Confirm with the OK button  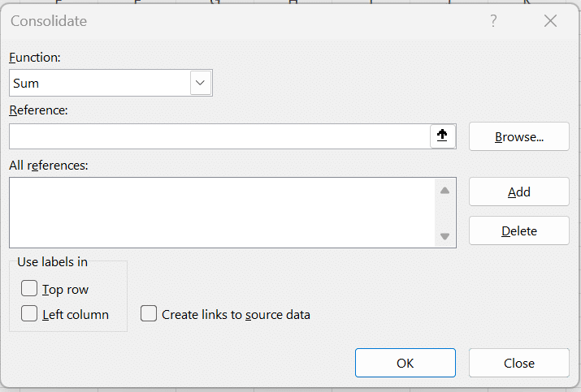pos(405,363)
